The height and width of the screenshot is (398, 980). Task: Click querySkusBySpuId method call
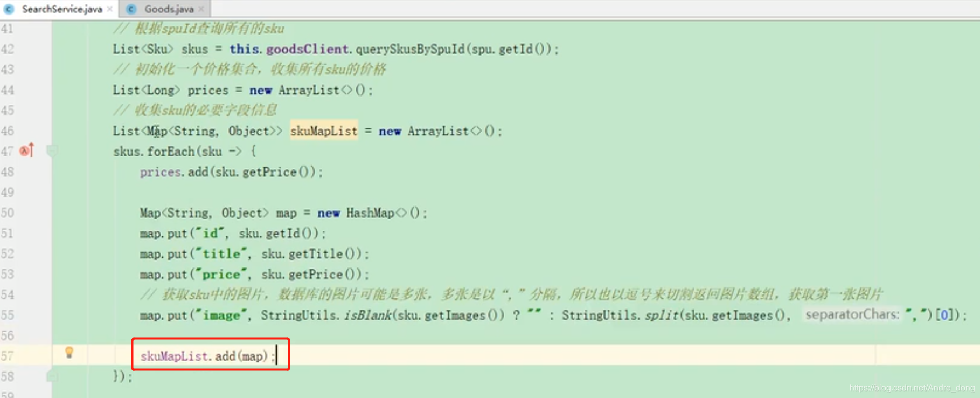[x=410, y=49]
